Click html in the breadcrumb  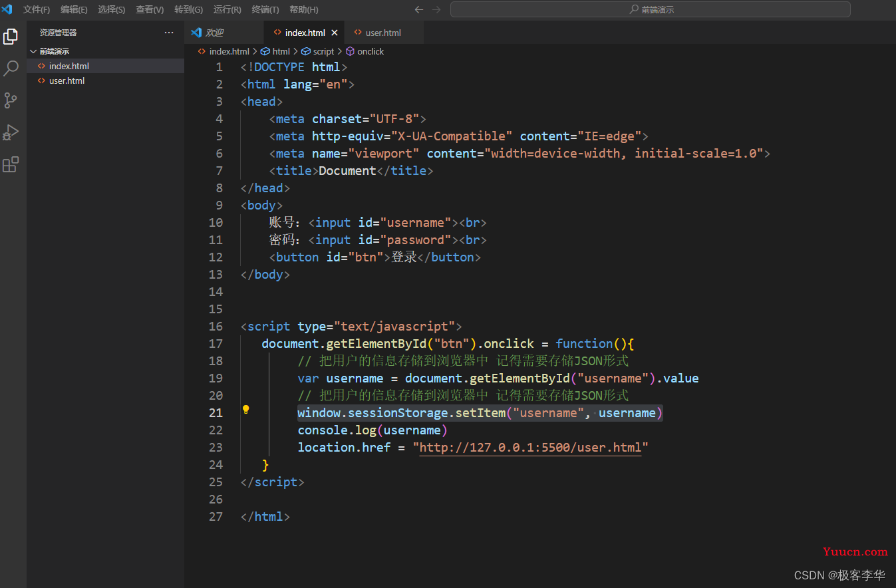pyautogui.click(x=281, y=51)
